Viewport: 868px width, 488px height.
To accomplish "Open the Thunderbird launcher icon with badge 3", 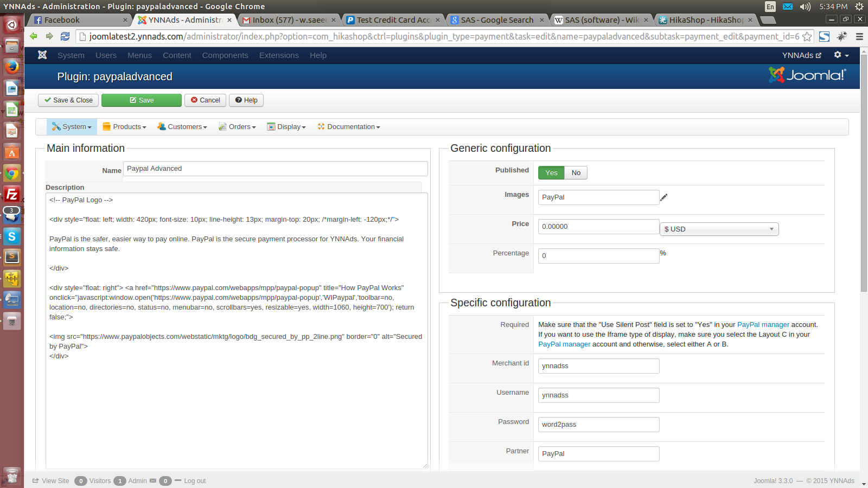I will (x=12, y=215).
